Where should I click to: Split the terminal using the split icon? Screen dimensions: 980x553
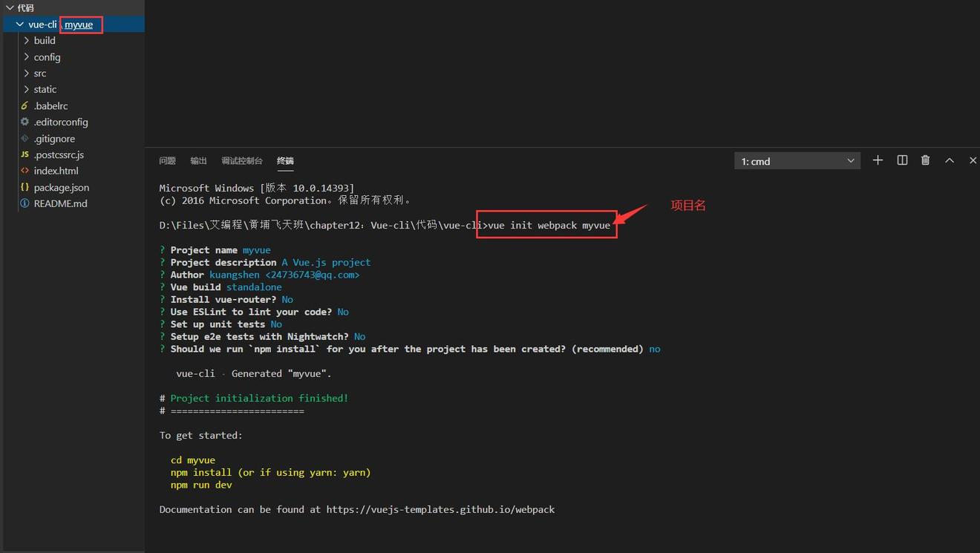[901, 160]
